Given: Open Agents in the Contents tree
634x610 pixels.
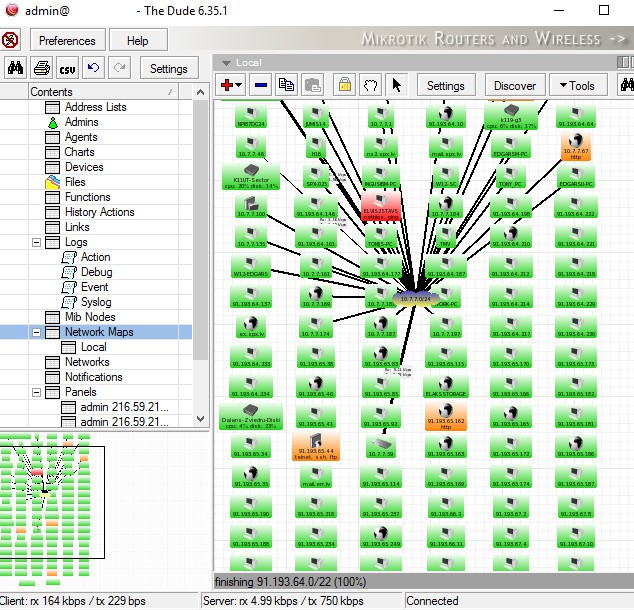Looking at the screenshot, I should 81,137.
